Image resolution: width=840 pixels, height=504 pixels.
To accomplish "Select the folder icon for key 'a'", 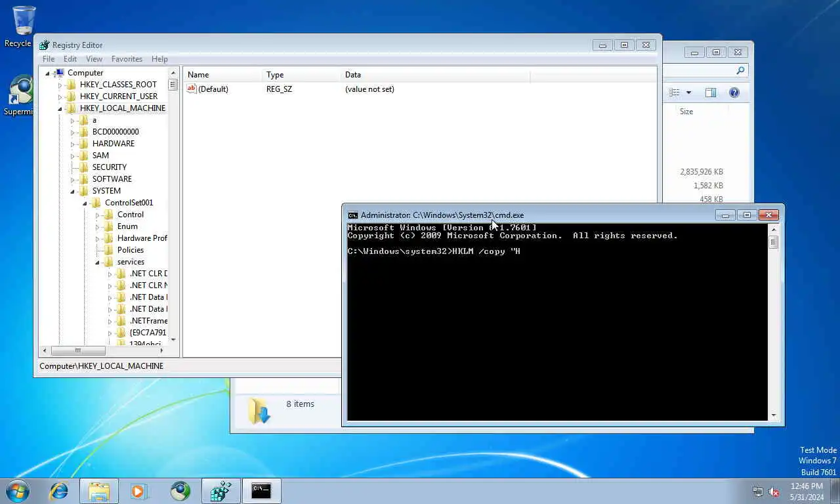I will [x=83, y=120].
